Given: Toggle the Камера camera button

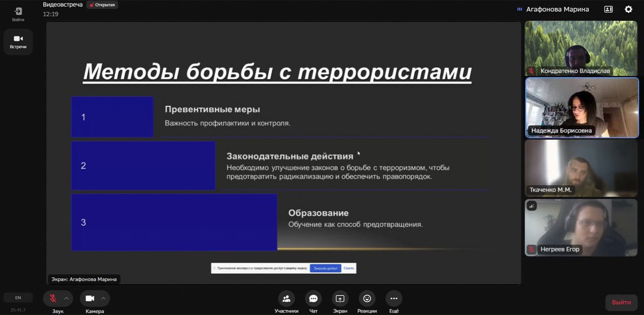Looking at the screenshot, I should (90, 298).
